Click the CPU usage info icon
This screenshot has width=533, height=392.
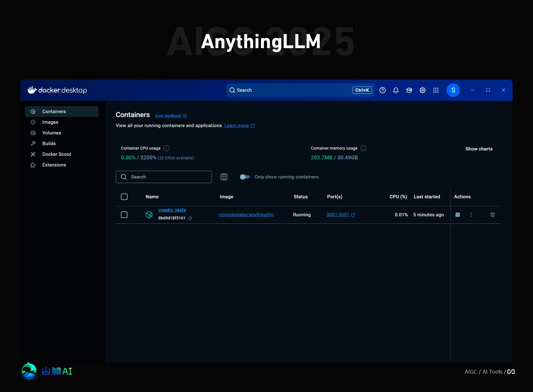166,148
